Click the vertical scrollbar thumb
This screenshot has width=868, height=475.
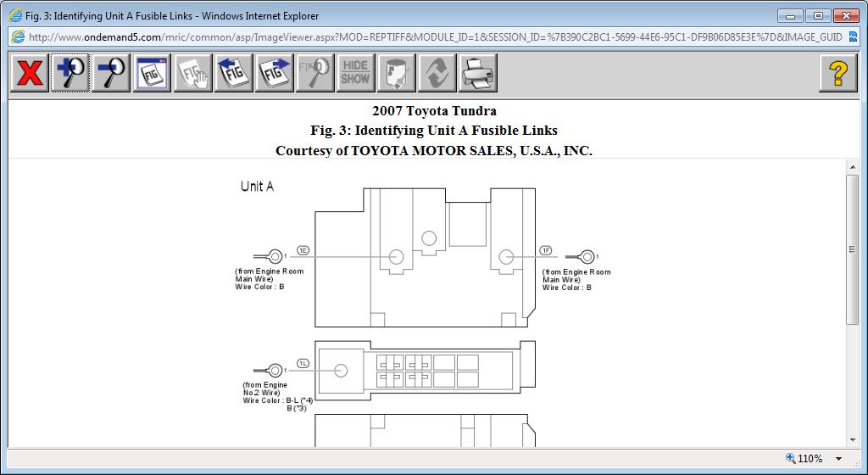click(852, 249)
